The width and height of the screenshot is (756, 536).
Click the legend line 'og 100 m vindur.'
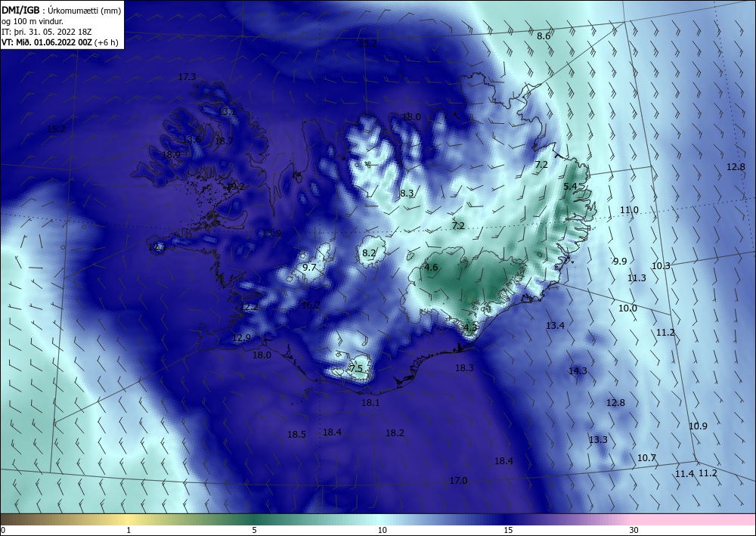pos(33,21)
